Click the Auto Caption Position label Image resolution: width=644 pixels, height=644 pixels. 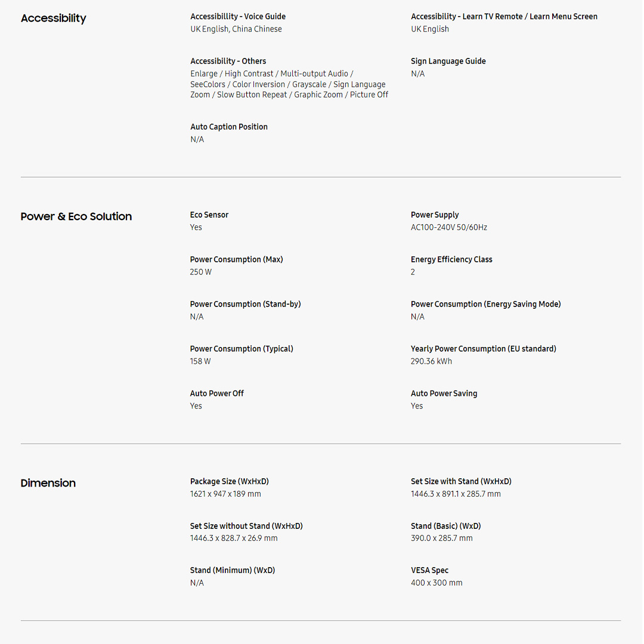229,127
